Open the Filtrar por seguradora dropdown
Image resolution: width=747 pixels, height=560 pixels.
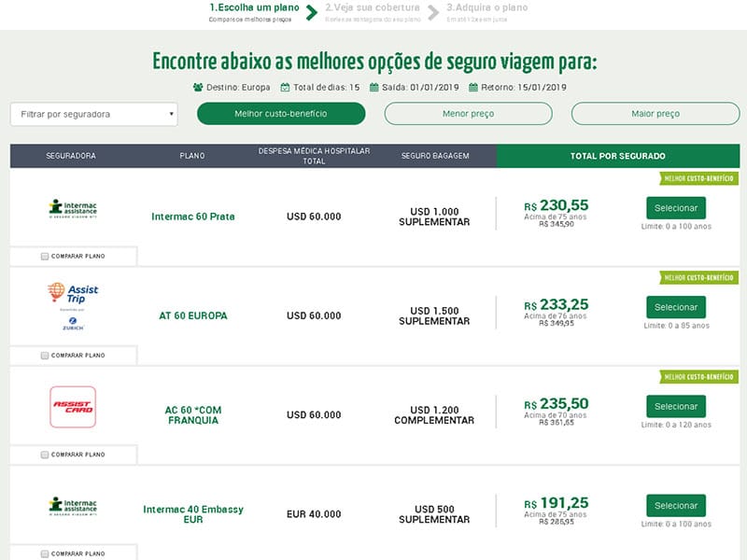[94, 114]
